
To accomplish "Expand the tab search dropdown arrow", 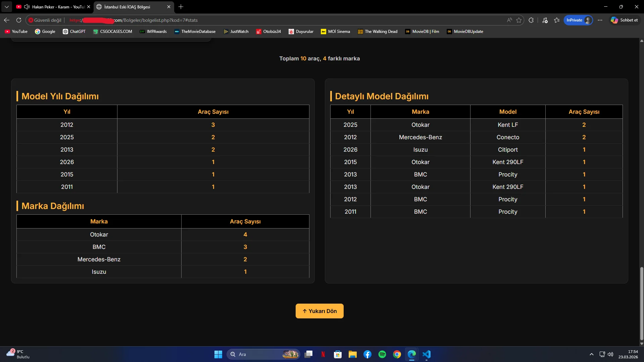I will [x=6, y=7].
